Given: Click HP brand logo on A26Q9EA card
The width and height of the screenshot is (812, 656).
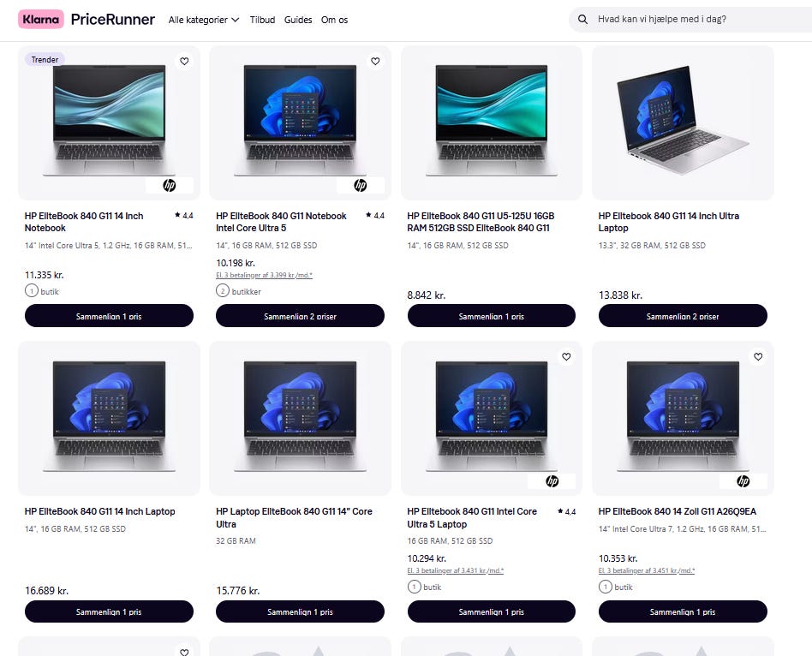Looking at the screenshot, I should pyautogui.click(x=743, y=481).
